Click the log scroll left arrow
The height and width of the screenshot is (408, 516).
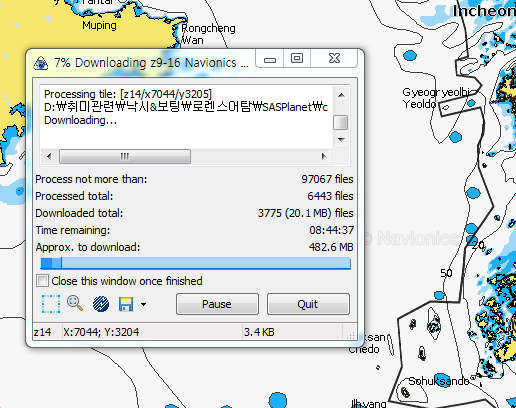pyautogui.click(x=49, y=156)
